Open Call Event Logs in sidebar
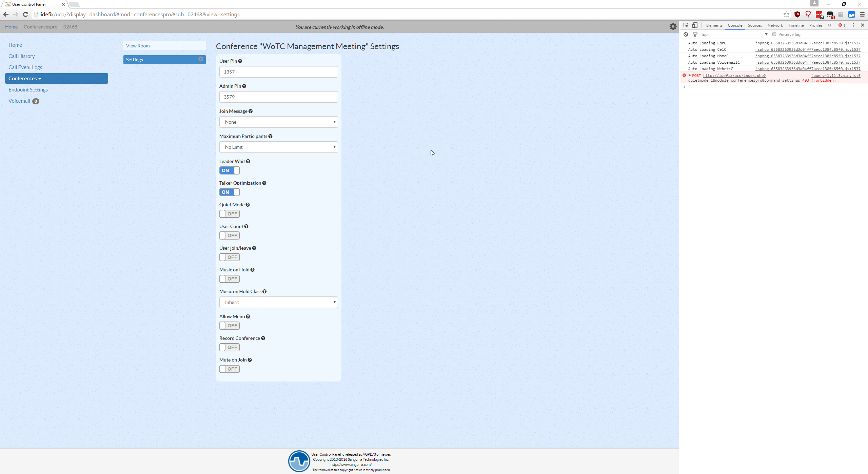The width and height of the screenshot is (868, 474). point(25,67)
